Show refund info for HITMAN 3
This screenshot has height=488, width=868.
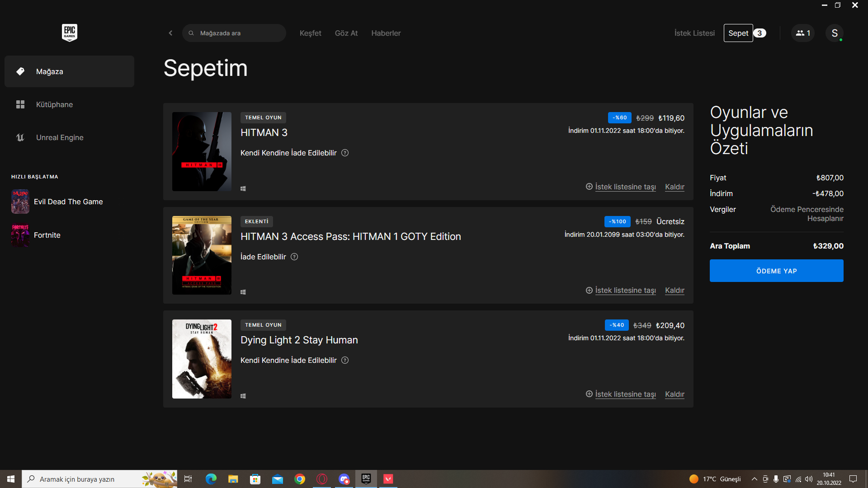pyautogui.click(x=345, y=153)
